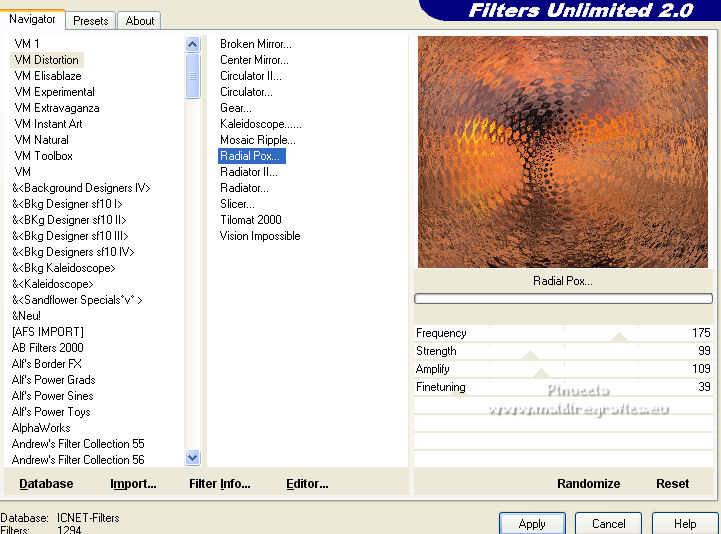
Task: Pick the Kaleidoscope...... filter
Action: tap(261, 124)
